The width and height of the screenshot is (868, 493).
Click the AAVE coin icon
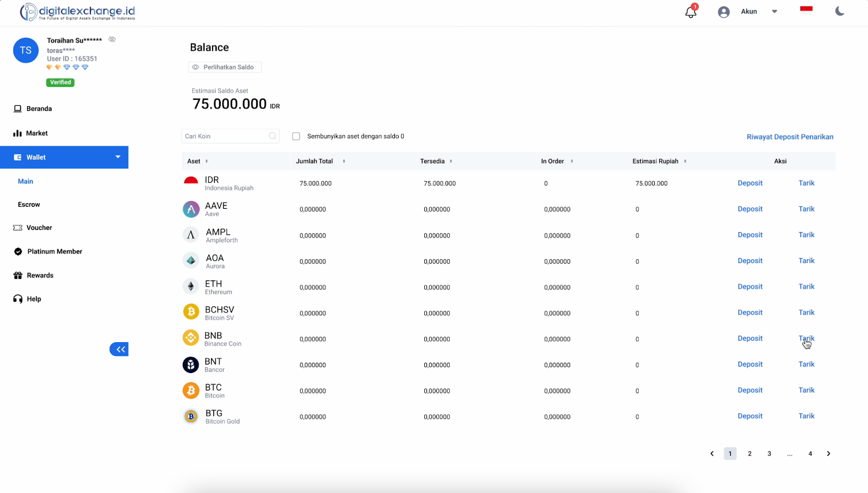191,209
